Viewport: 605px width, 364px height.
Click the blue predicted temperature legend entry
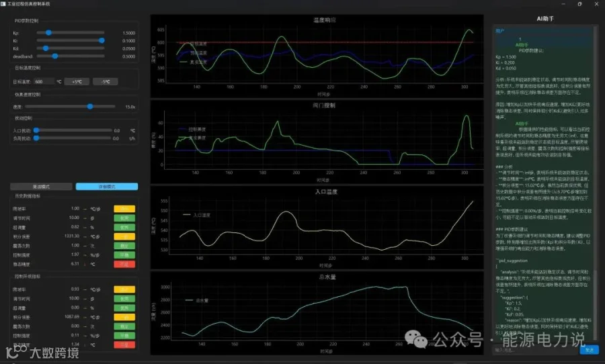[194, 53]
